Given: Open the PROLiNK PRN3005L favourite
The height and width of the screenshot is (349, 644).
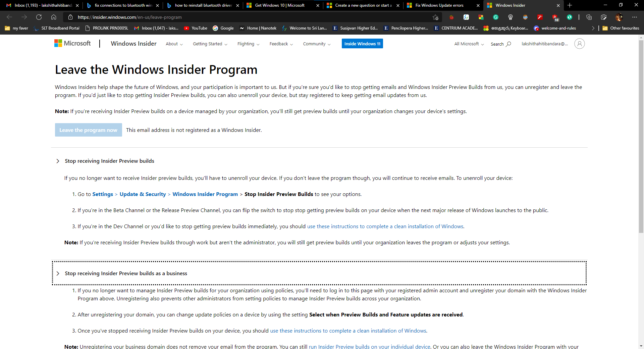Looking at the screenshot, I should tap(107, 28).
